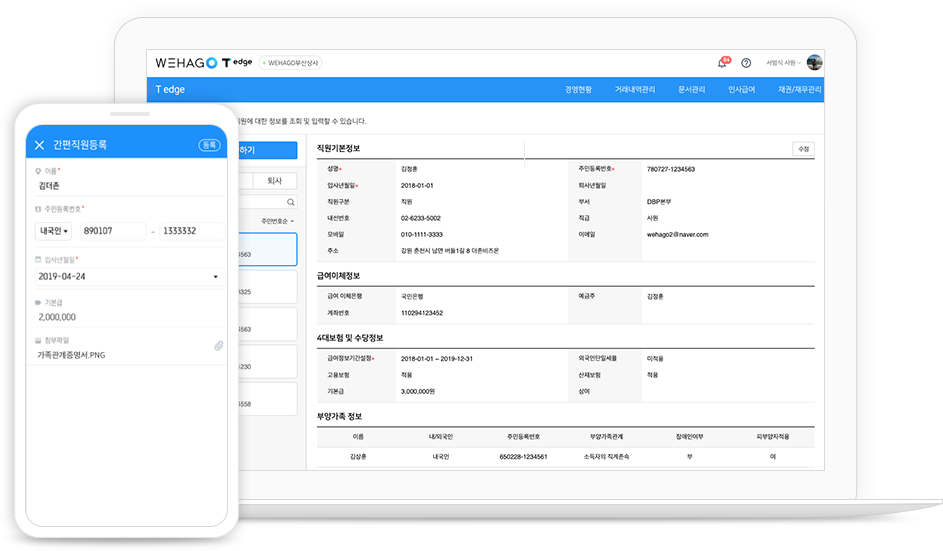Viewport: 943px width, 551px height.
Task: Select the 인사급여 menu
Action: point(741,90)
